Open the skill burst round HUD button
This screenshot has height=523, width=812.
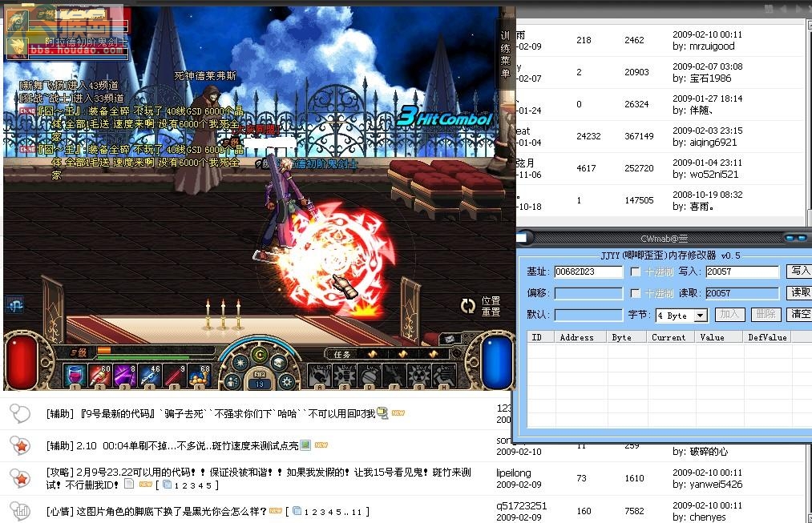point(240,362)
